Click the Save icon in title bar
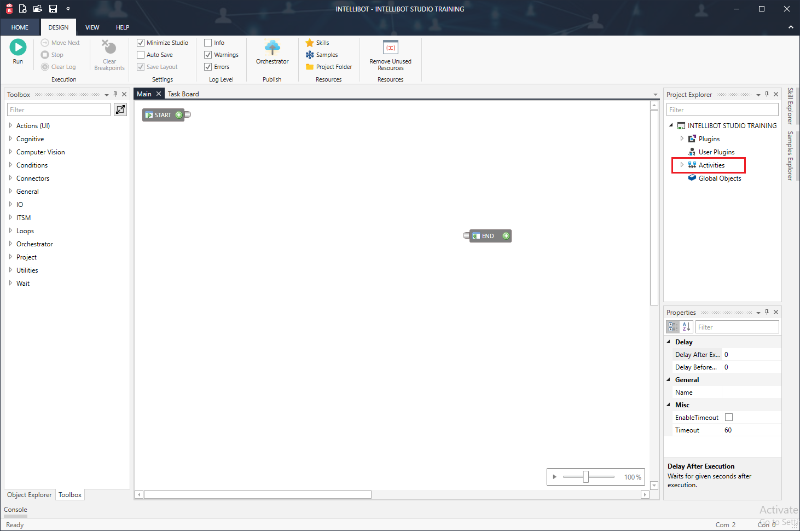800x531 pixels. pos(52,8)
